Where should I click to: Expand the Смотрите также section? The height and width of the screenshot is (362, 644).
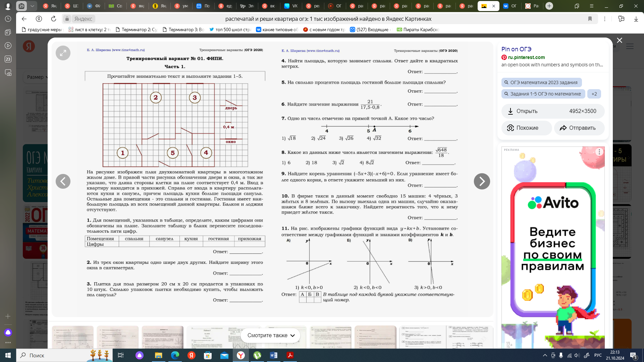pyautogui.click(x=271, y=335)
